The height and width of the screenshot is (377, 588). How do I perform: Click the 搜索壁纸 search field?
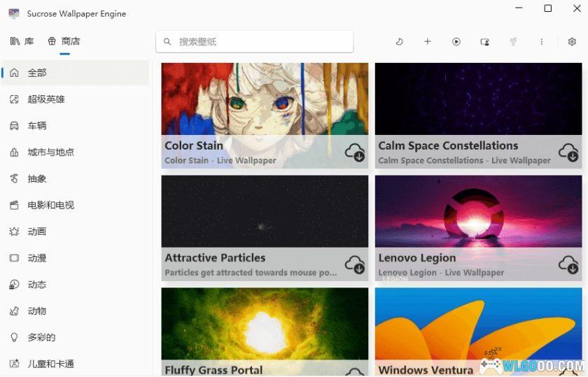tap(255, 41)
